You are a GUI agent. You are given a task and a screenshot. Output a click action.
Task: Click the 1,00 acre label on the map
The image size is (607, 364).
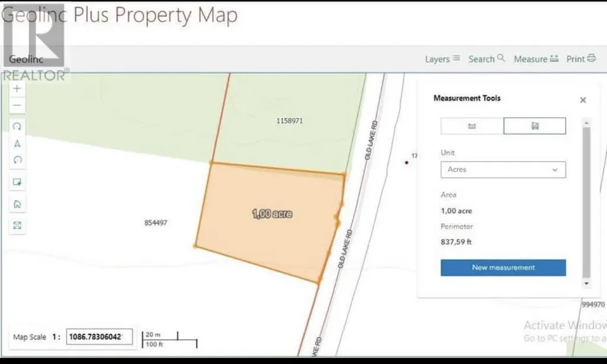tap(272, 214)
